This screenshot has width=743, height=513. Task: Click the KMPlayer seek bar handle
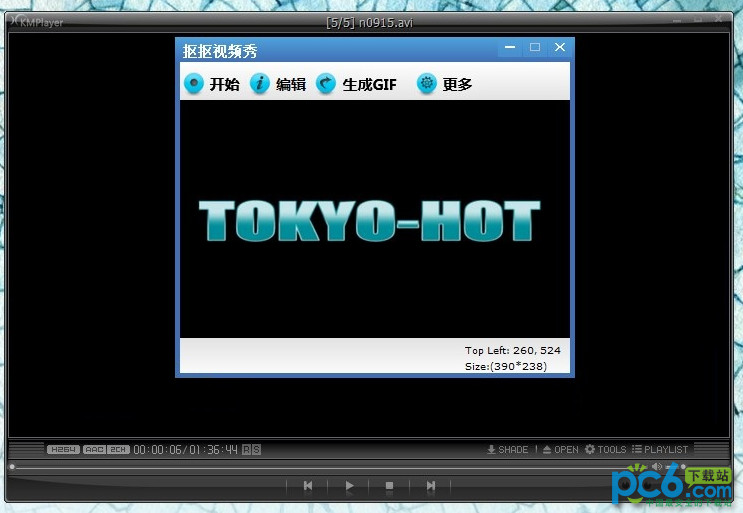[12, 467]
